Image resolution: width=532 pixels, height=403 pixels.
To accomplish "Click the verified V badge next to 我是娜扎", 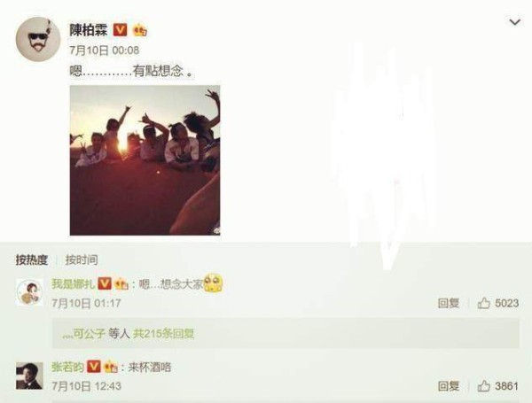I will (105, 283).
